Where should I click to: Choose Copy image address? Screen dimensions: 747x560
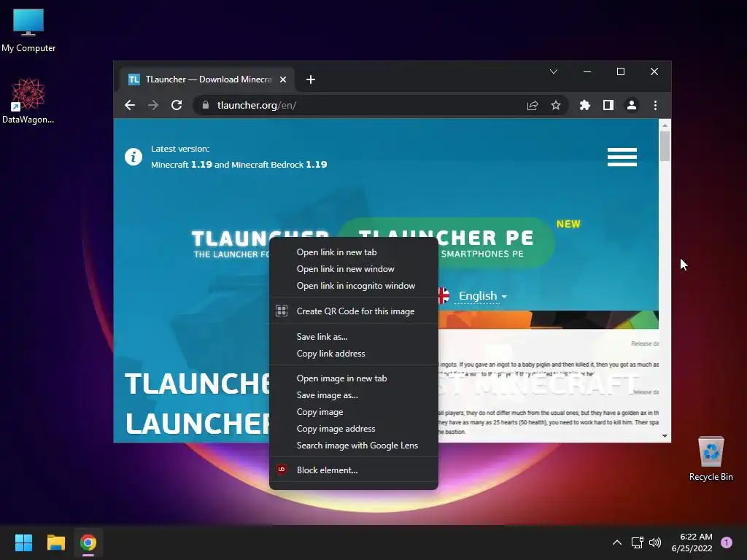(x=354, y=429)
